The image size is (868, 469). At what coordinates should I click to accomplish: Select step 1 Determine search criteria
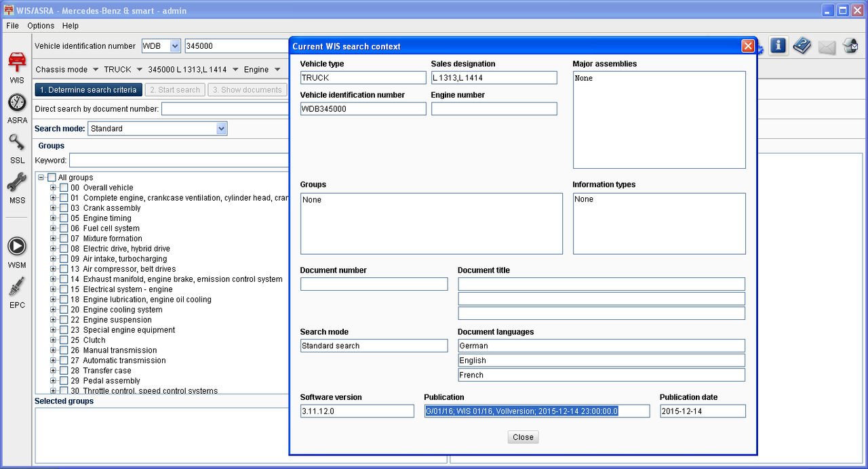coord(88,89)
